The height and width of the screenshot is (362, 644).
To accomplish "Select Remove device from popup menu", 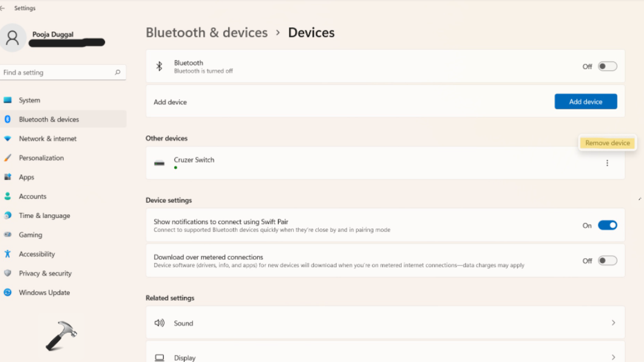I will pos(608,143).
